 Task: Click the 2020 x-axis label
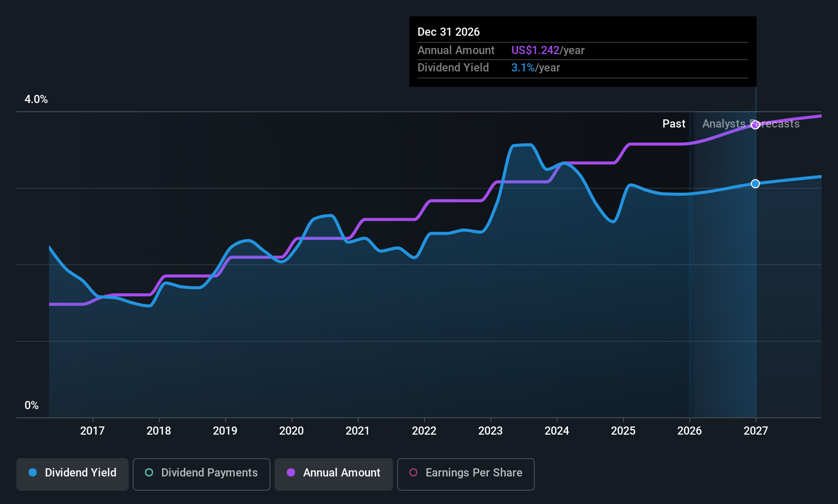291,431
